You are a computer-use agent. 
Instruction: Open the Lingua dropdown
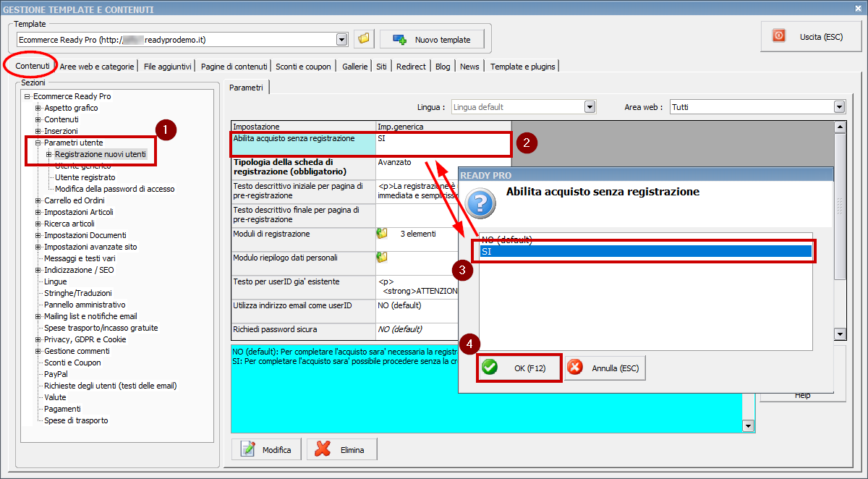click(590, 107)
